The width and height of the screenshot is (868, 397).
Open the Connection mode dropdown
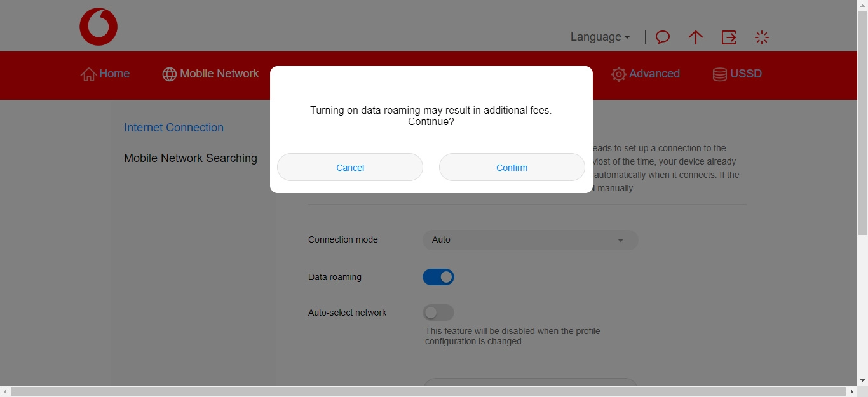pyautogui.click(x=530, y=239)
